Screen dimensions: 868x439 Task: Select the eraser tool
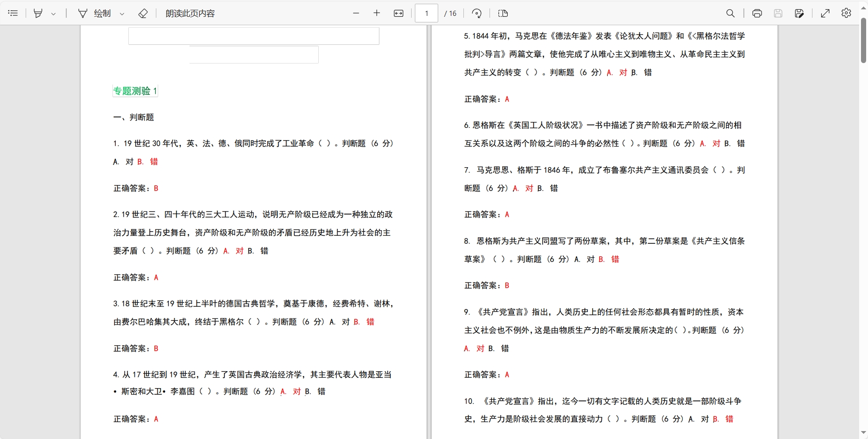click(x=143, y=13)
